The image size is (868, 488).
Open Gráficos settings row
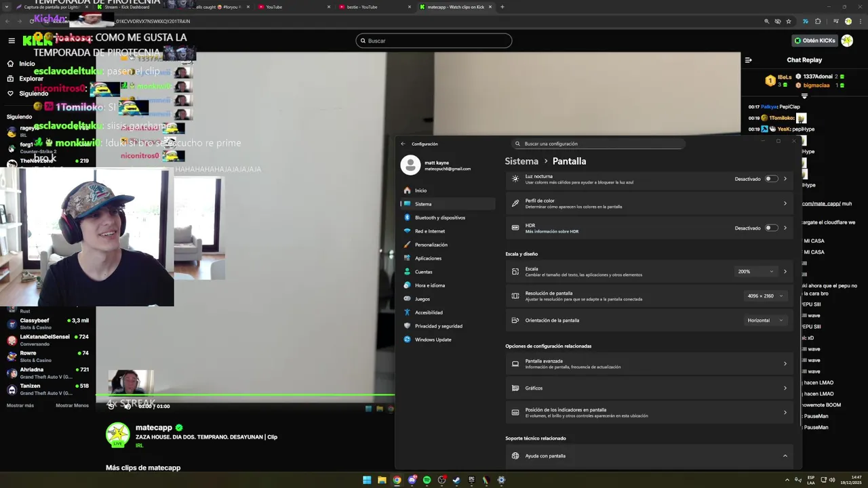[649, 388]
